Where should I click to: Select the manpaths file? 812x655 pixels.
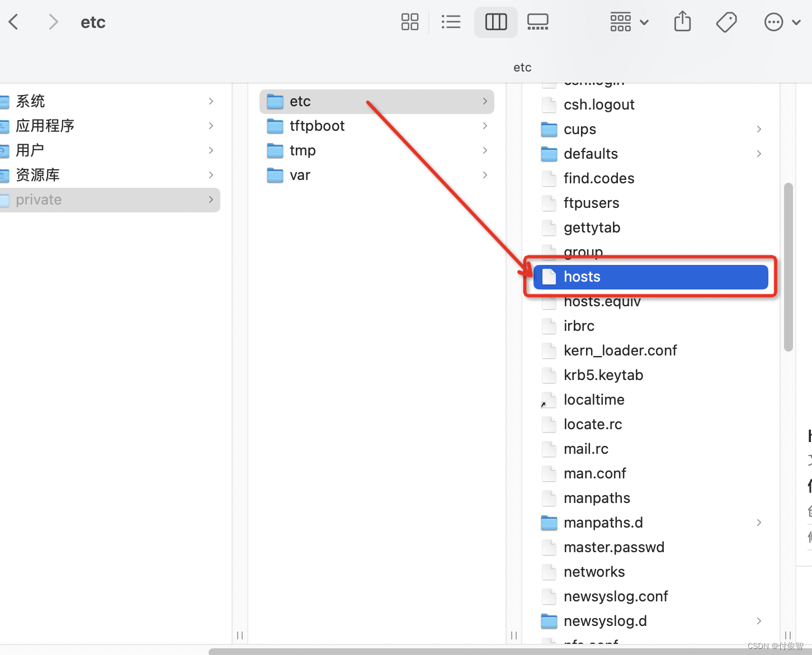(651, 498)
